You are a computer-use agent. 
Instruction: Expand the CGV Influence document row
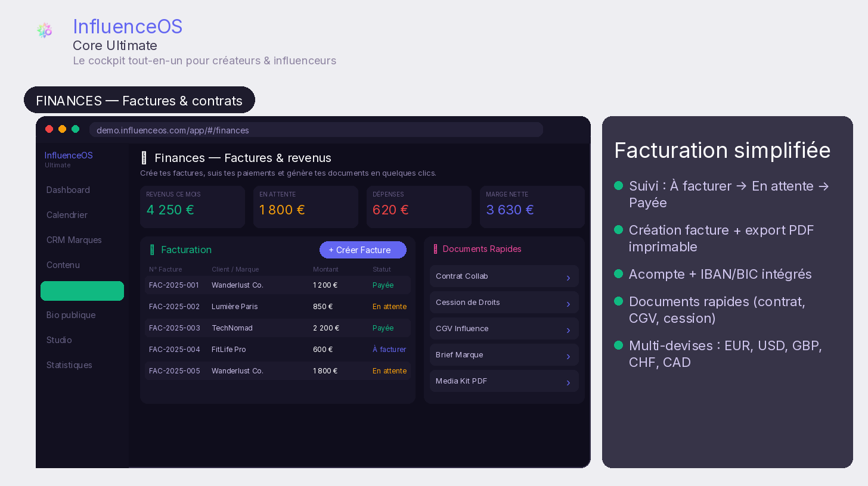(x=504, y=329)
